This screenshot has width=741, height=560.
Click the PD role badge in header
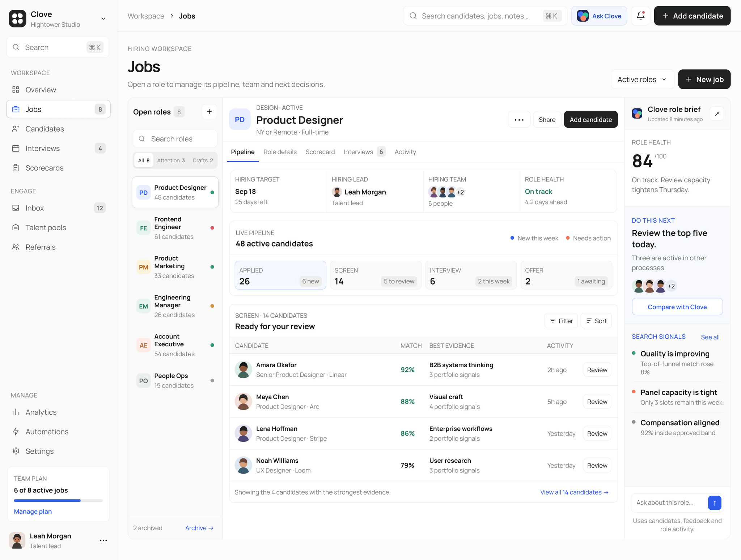coord(240,120)
